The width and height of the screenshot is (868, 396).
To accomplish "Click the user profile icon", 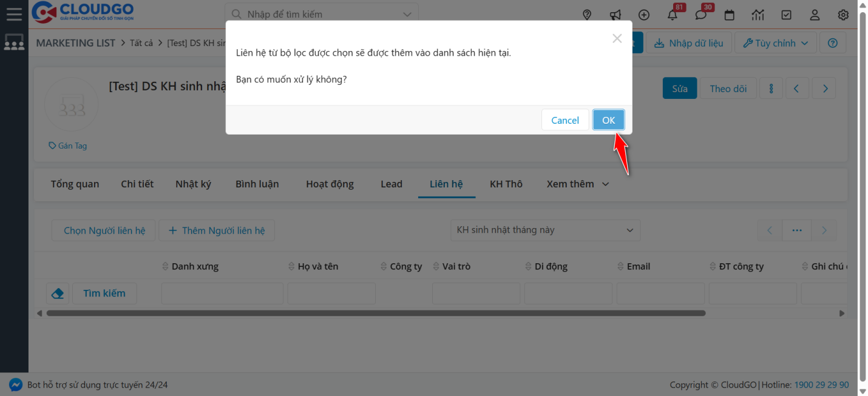I will (815, 15).
